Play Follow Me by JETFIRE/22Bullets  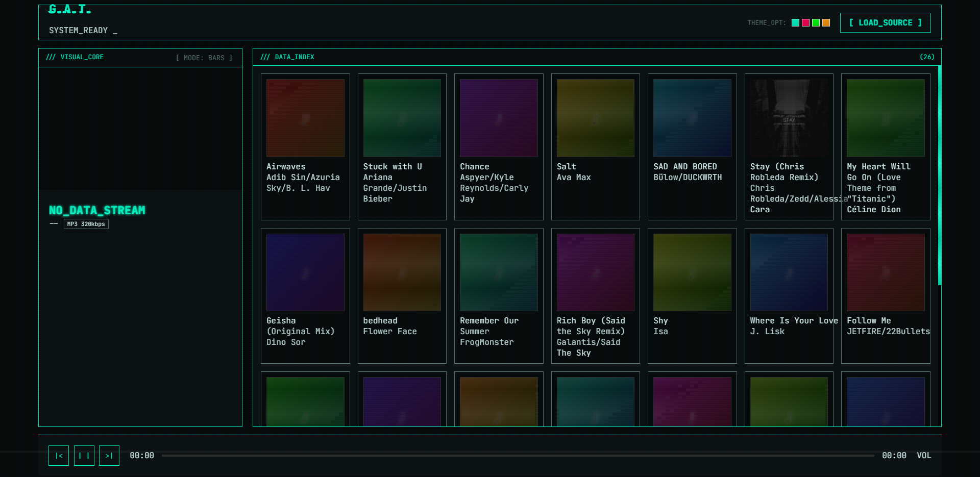885,296
